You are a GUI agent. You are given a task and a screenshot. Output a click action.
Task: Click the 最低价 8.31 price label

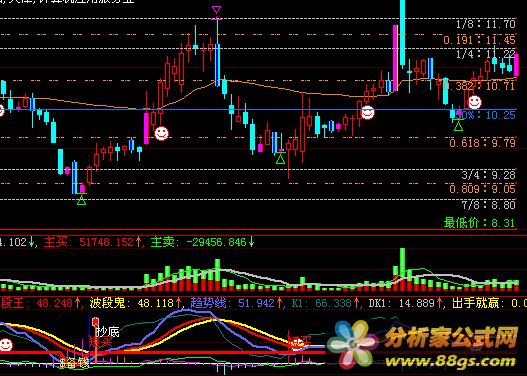click(x=480, y=222)
